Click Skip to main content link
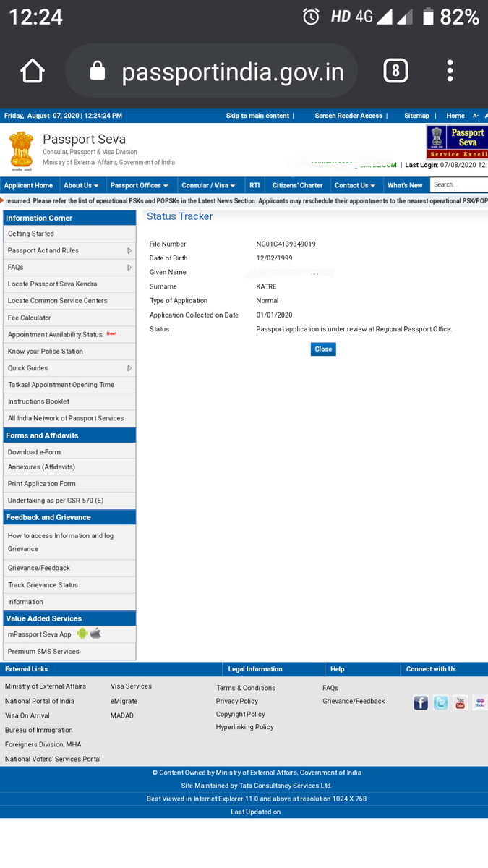Image resolution: width=488 pixels, height=868 pixels. [257, 116]
